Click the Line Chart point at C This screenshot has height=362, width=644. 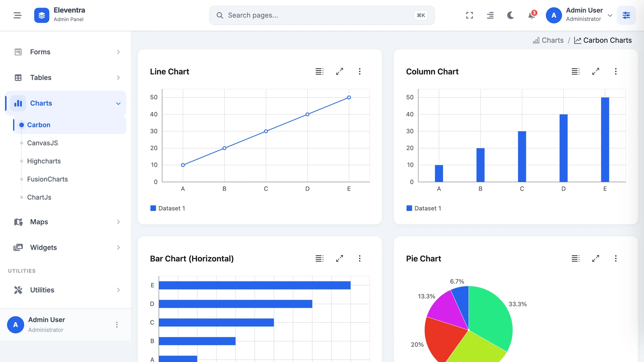tap(266, 131)
